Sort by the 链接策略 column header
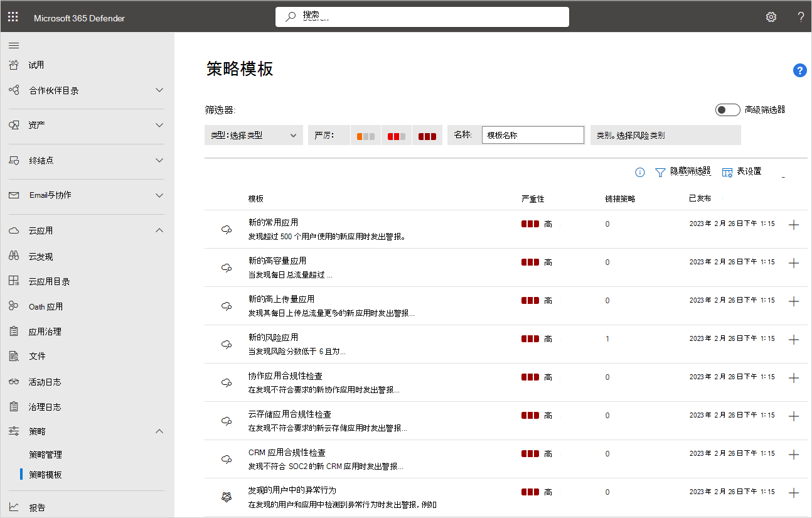The image size is (812, 518). tap(621, 198)
